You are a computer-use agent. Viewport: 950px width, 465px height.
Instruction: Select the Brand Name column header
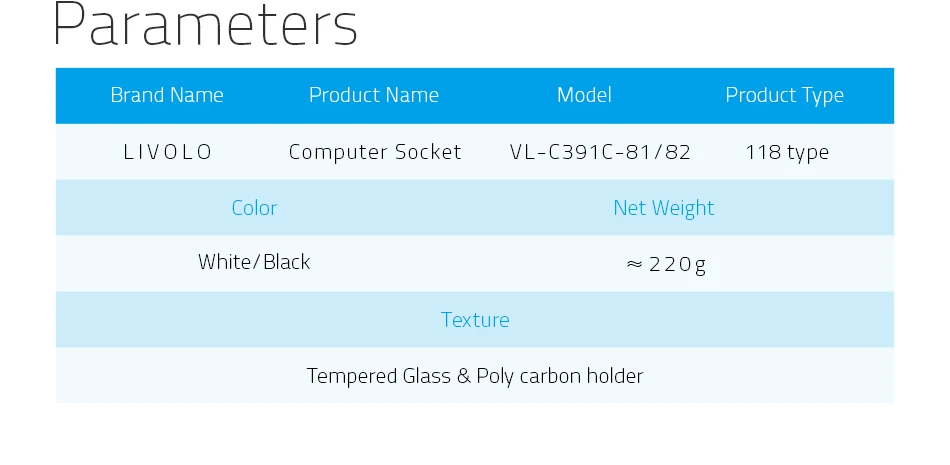click(167, 95)
